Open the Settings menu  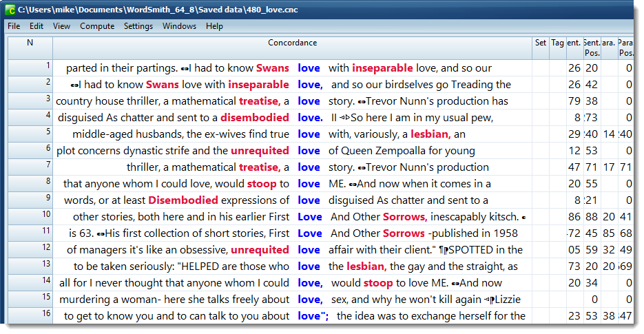138,26
